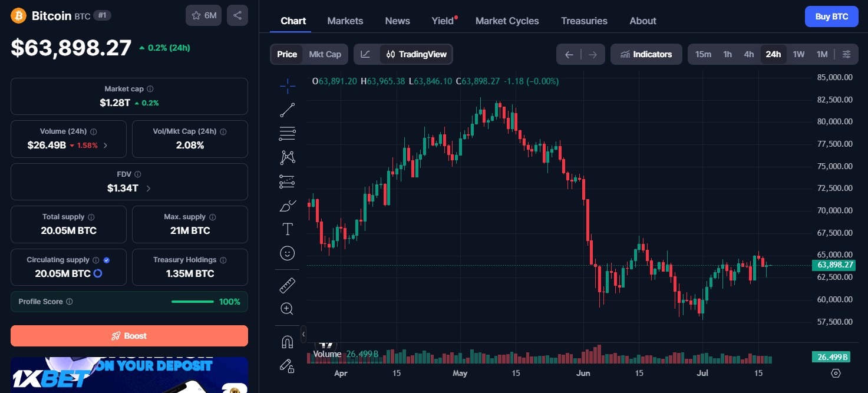Screen dimensions: 868x393
Task: Switch to line chart view icon
Action: [366, 54]
